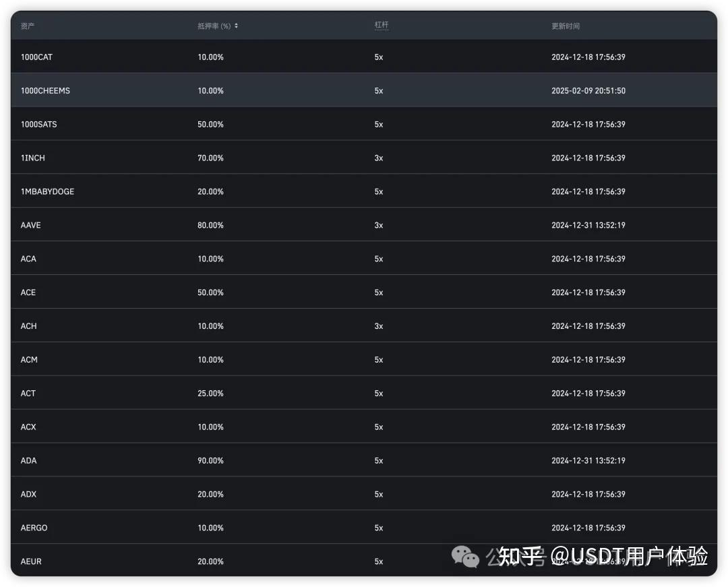Click the update time in AERGO row
Image resolution: width=728 pixels, height=587 pixels.
(x=588, y=528)
